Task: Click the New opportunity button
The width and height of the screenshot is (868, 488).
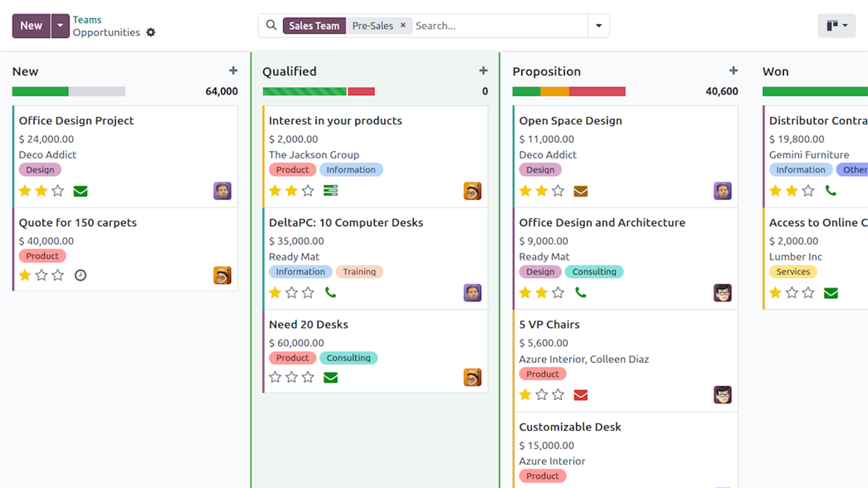Action: tap(31, 26)
